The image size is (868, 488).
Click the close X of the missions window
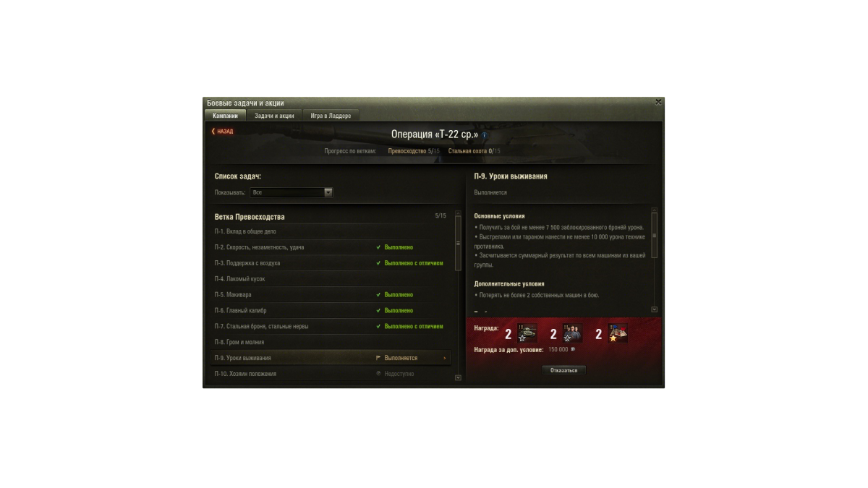click(658, 102)
